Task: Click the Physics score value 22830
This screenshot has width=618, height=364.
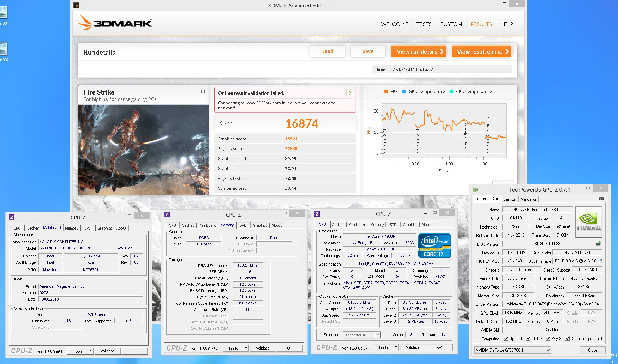Action: coord(291,149)
